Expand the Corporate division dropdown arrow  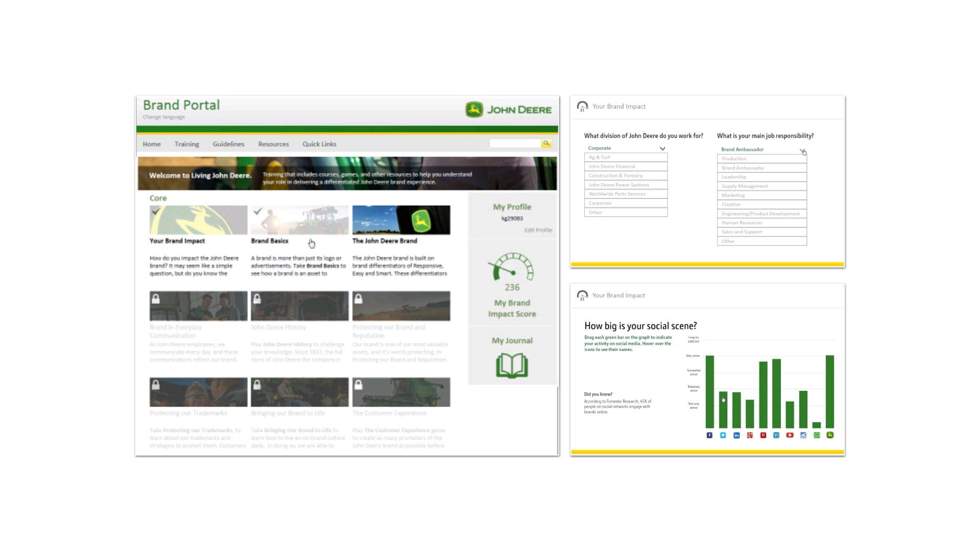pos(663,148)
